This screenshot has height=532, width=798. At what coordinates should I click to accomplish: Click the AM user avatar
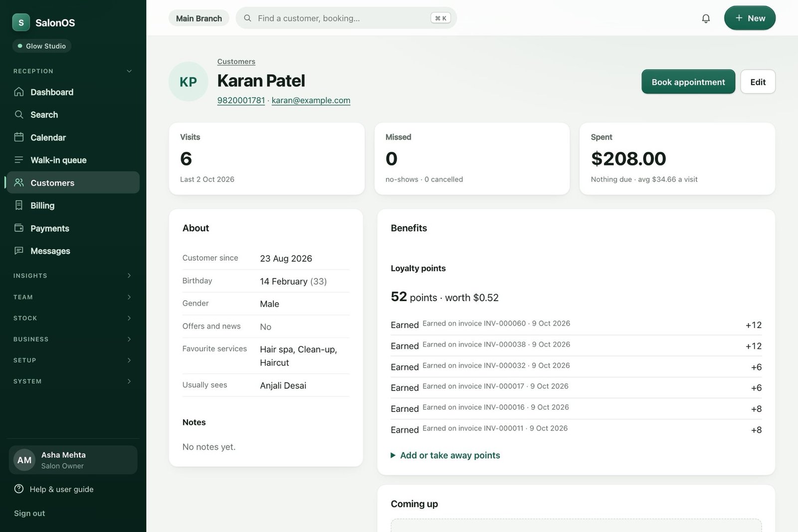tap(24, 460)
